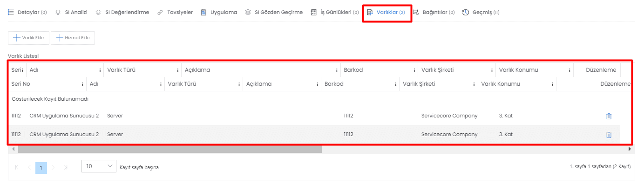644x192 pixels.
Task: Click trash icon in the second asset row
Action: click(x=609, y=135)
